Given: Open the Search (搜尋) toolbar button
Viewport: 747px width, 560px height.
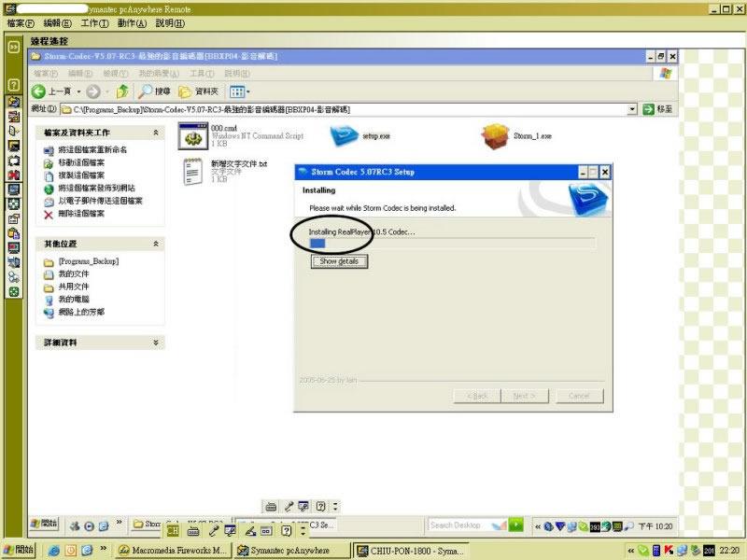Looking at the screenshot, I should (x=154, y=91).
